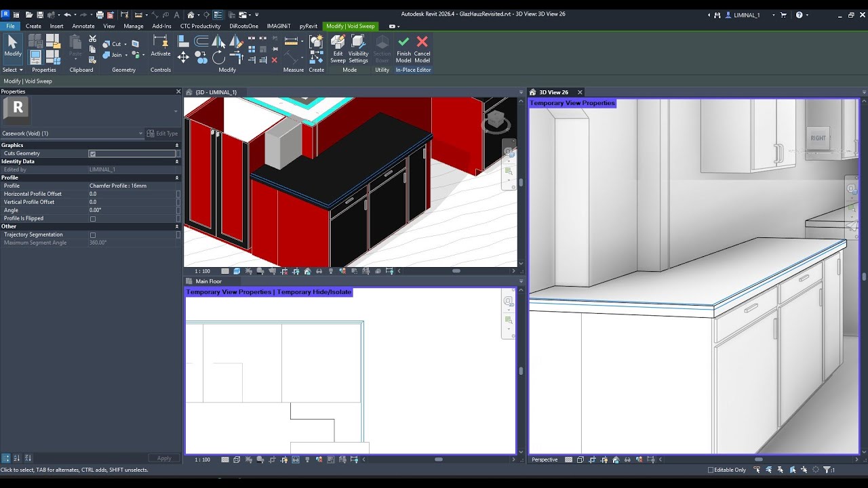
Task: Close the Properties palette
Action: [x=178, y=91]
